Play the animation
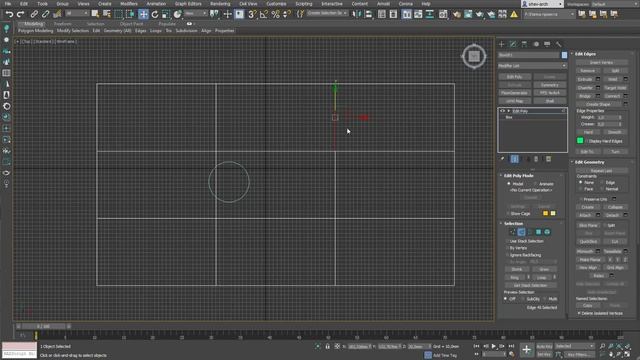The width and height of the screenshot is (640, 360). point(493,346)
